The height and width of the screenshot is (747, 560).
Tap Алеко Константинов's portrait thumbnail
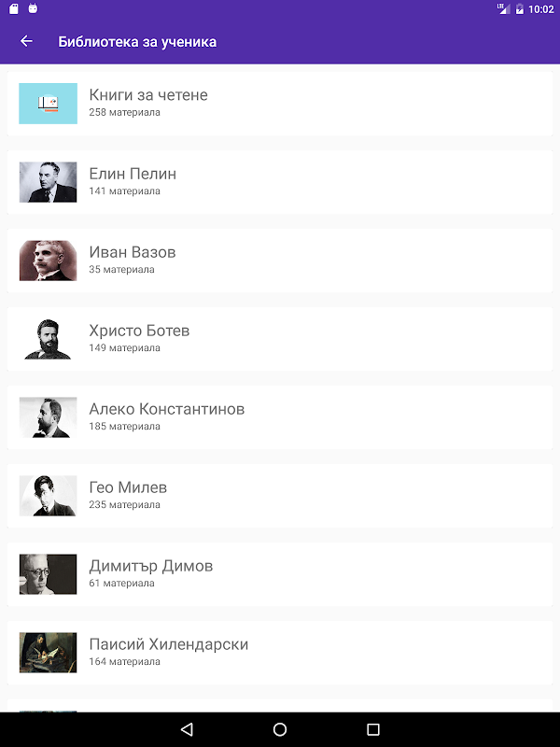[x=48, y=416]
